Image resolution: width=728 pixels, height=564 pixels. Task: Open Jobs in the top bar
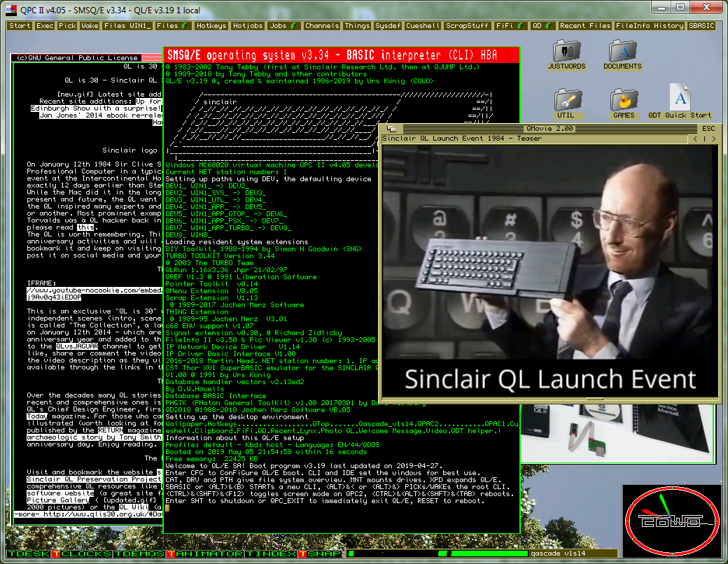pyautogui.click(x=283, y=26)
